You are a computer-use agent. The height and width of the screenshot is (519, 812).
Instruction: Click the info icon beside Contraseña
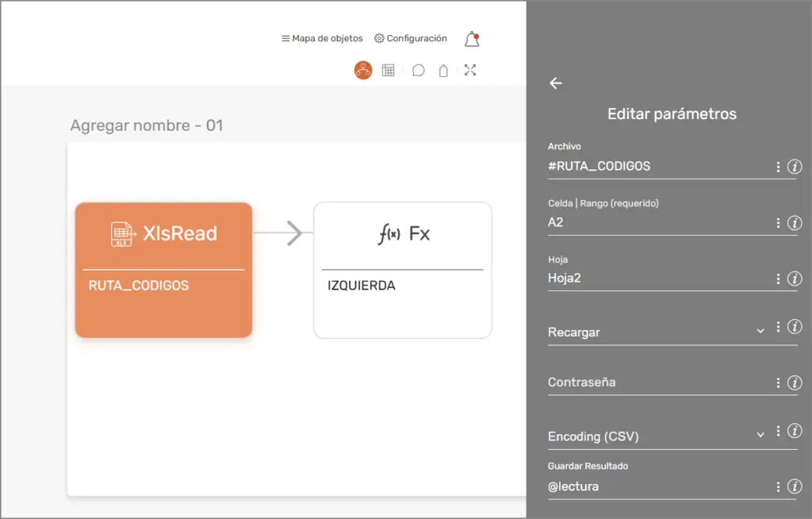pyautogui.click(x=795, y=383)
